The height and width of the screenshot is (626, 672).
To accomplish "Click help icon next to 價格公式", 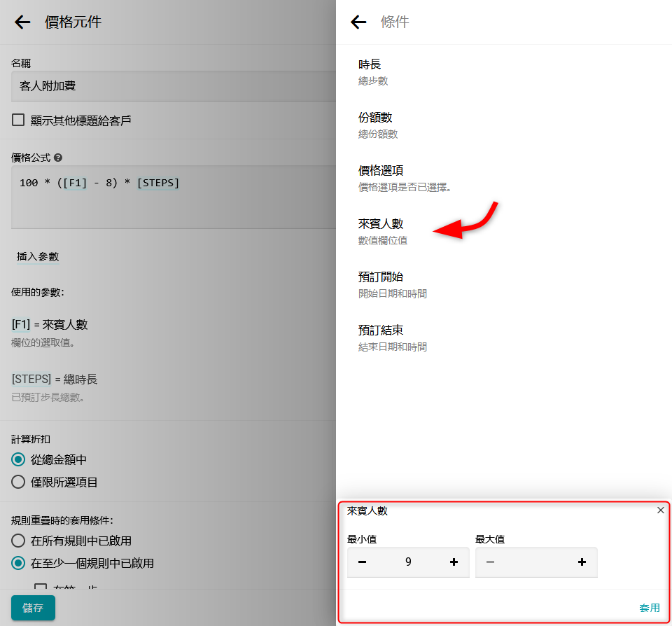I will [x=58, y=158].
